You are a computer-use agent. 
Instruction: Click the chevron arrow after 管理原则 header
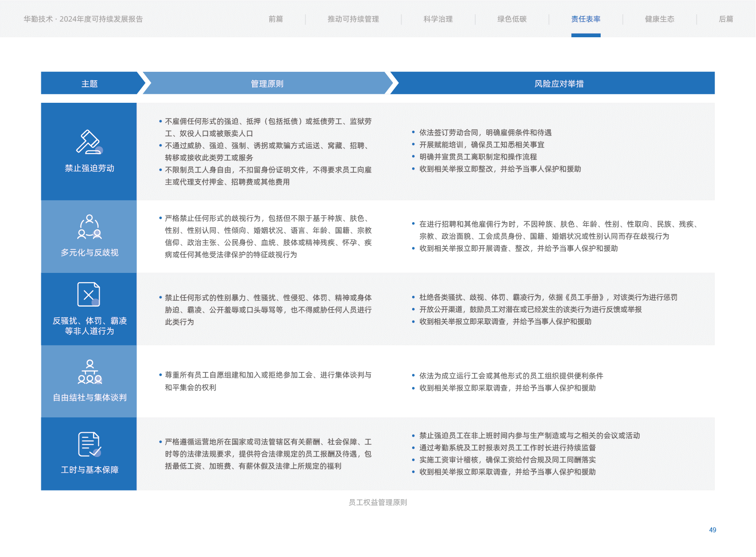392,83
